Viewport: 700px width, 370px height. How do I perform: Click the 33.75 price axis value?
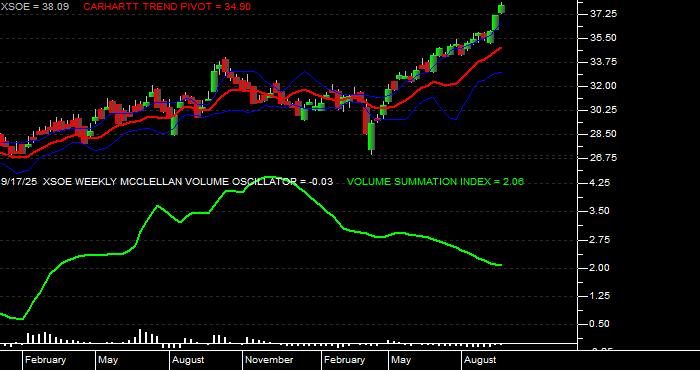point(604,62)
